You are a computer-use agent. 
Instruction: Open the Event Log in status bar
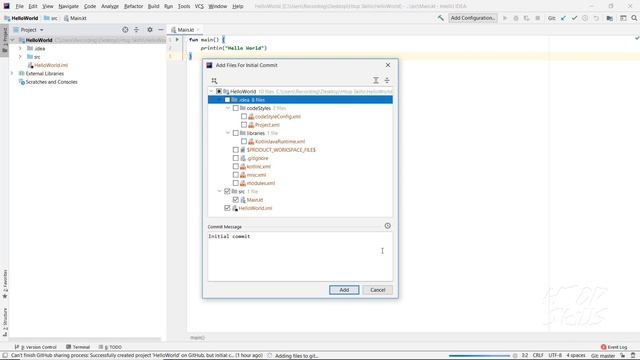pyautogui.click(x=613, y=347)
